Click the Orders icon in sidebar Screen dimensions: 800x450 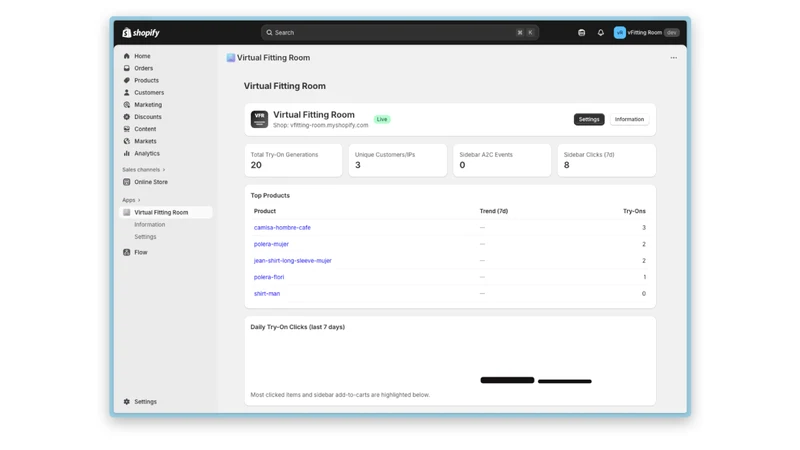point(127,68)
